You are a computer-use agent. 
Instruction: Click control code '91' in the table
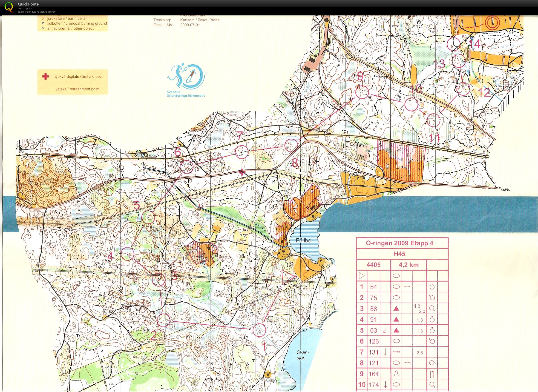click(374, 319)
